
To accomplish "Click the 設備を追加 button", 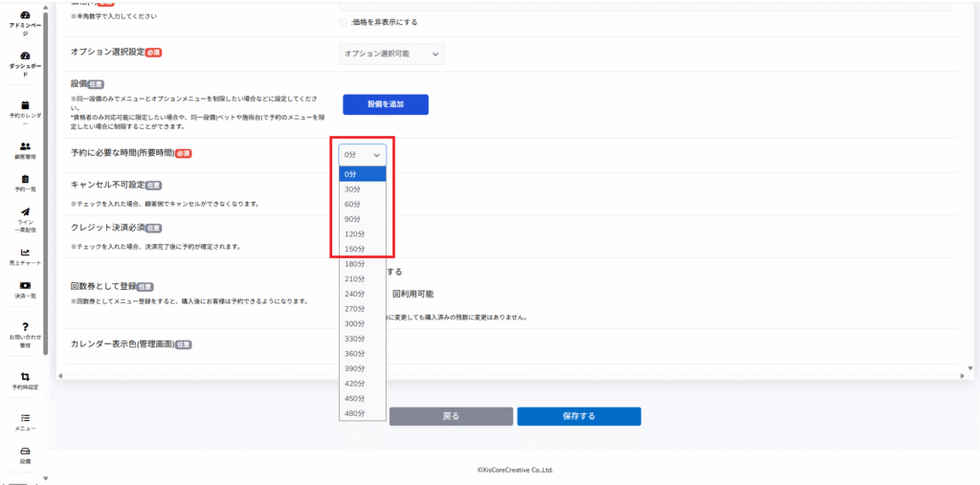I will 386,104.
